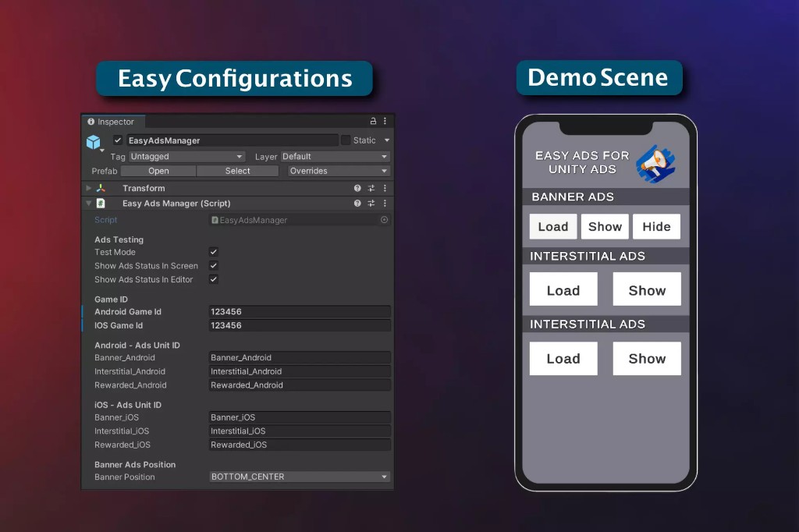Open Transform component help icon
Image resolution: width=799 pixels, height=532 pixels.
(357, 188)
